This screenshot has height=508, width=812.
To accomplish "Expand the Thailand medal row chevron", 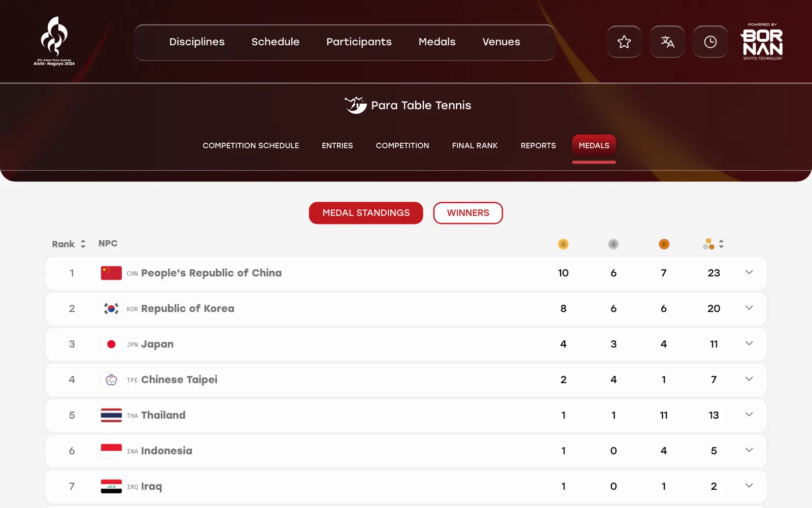I will pyautogui.click(x=749, y=415).
